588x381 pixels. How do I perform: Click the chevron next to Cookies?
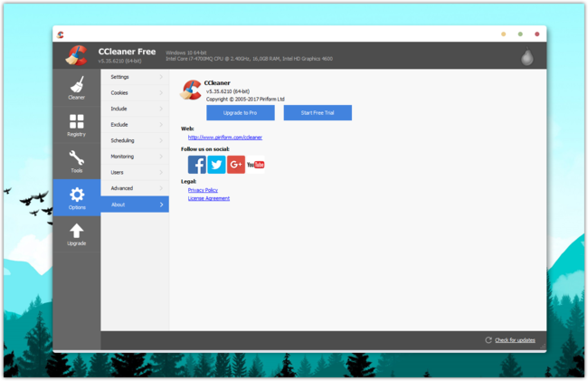(x=161, y=92)
